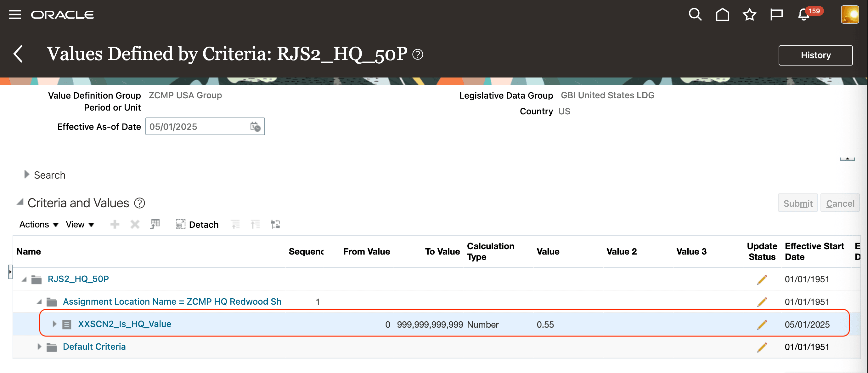Open conversations icon in the header

tap(776, 14)
